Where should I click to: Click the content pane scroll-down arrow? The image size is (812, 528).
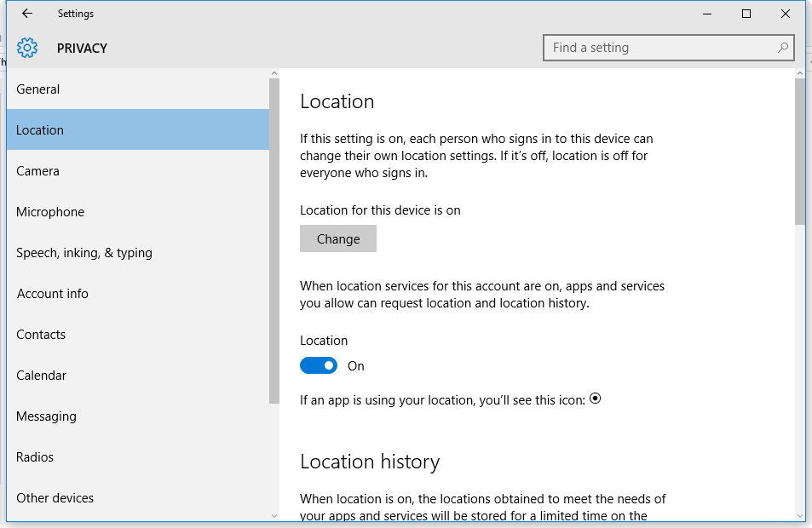point(799,515)
